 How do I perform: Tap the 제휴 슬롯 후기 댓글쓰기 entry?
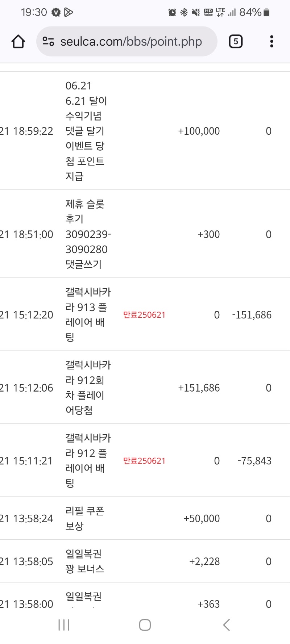click(87, 234)
